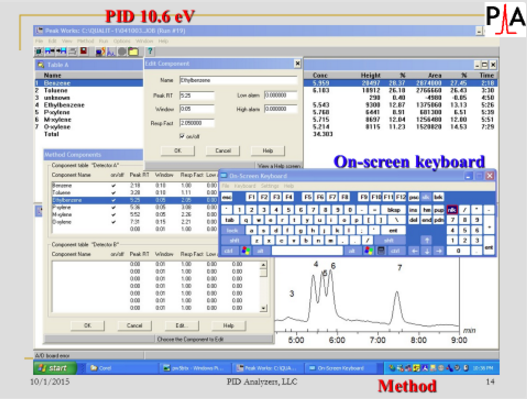
Task: Click the yellow folder toolbar icon
Action: [x=133, y=51]
